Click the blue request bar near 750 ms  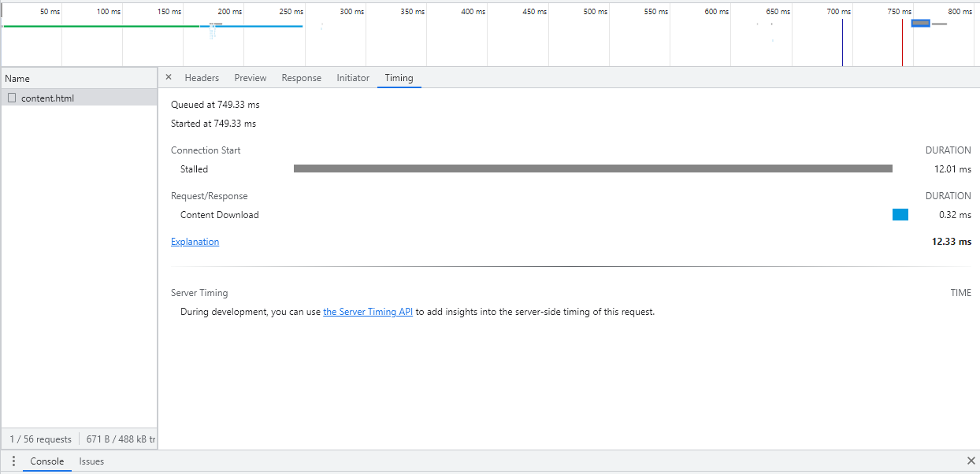pos(920,24)
